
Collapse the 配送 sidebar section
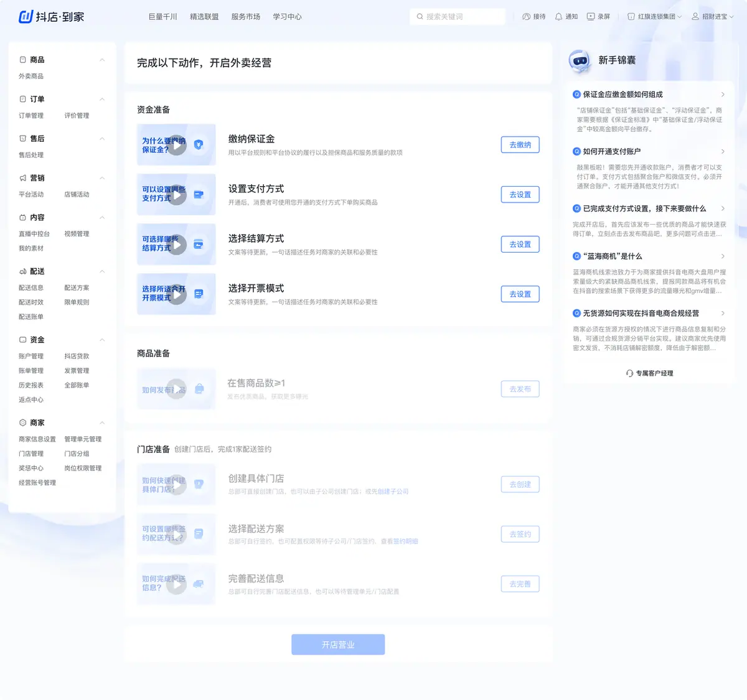(x=102, y=271)
